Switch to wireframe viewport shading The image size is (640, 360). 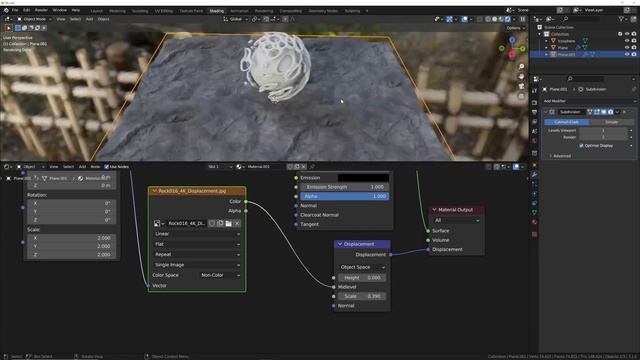488,19
